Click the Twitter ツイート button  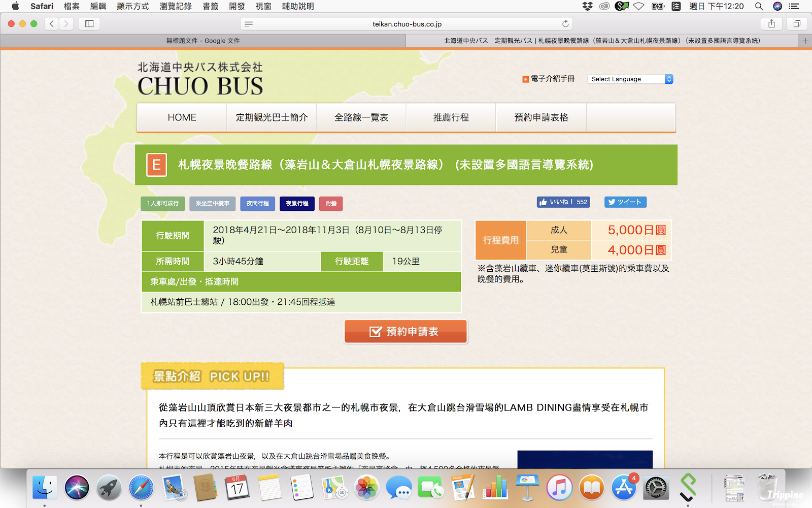point(625,202)
